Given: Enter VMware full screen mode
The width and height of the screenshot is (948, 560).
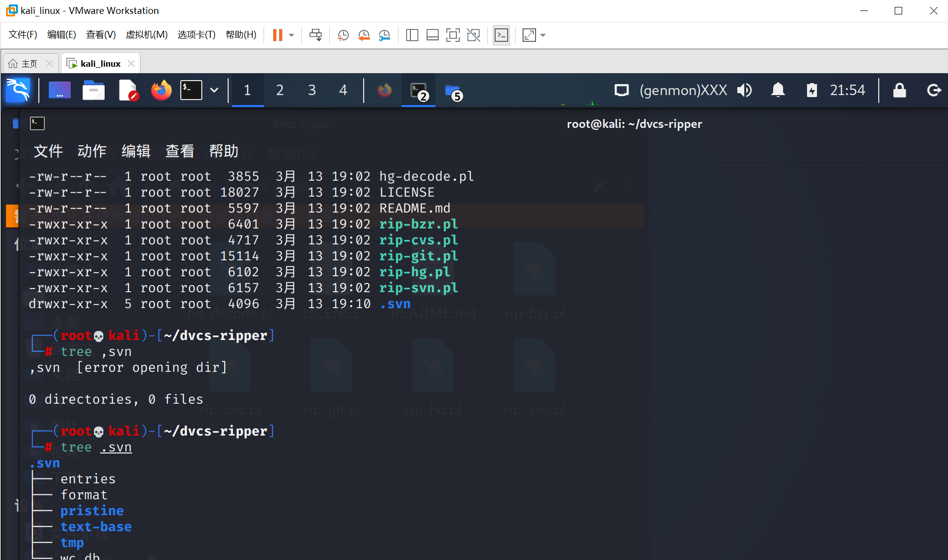Looking at the screenshot, I should click(x=453, y=35).
